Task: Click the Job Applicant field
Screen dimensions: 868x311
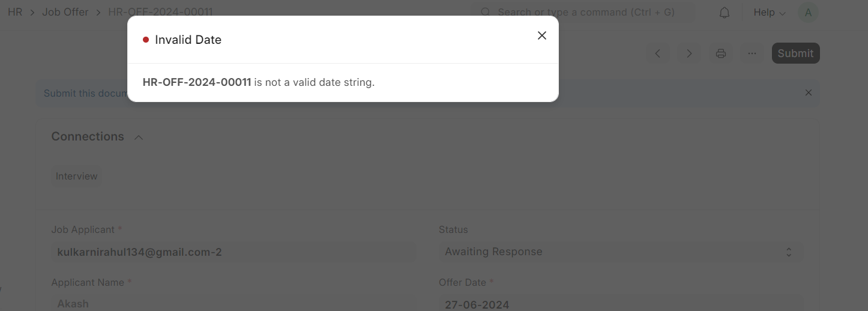Action: tap(234, 252)
